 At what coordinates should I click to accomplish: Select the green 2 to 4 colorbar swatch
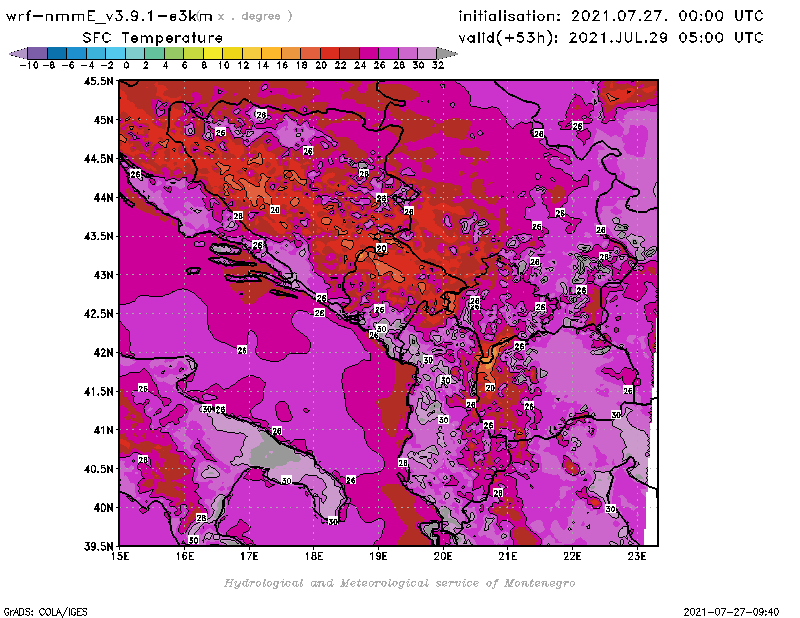click(154, 53)
